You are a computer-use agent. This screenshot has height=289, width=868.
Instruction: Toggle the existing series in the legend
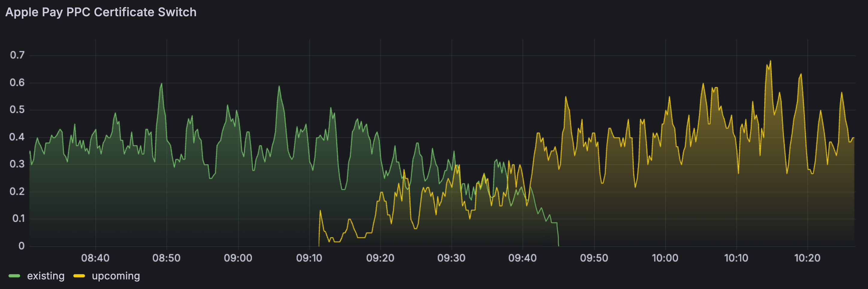click(46, 276)
